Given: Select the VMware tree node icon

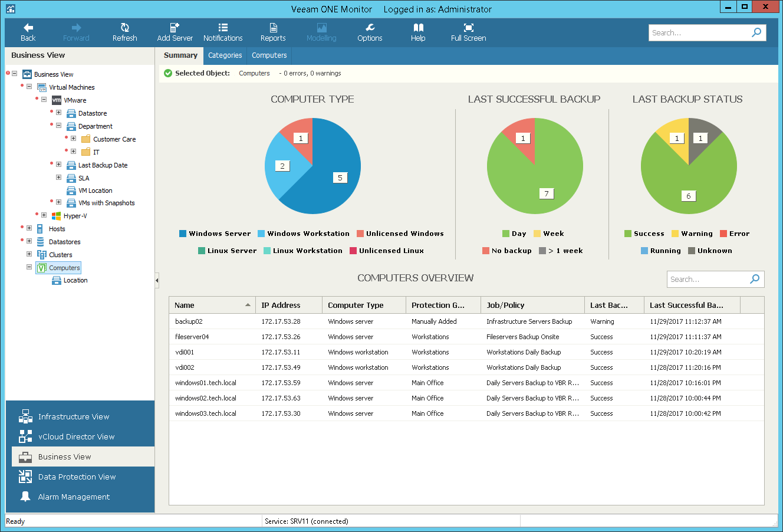Looking at the screenshot, I should (x=57, y=100).
